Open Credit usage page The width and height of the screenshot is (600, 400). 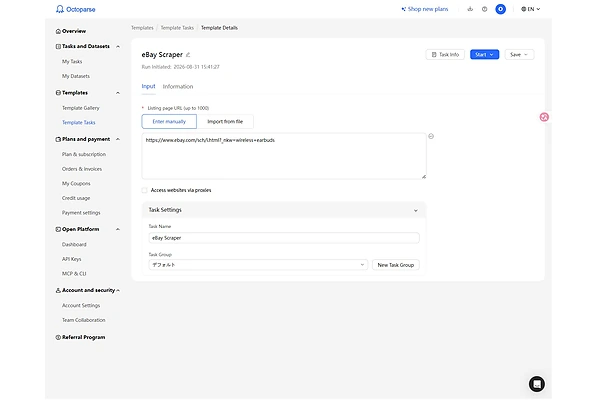click(76, 198)
